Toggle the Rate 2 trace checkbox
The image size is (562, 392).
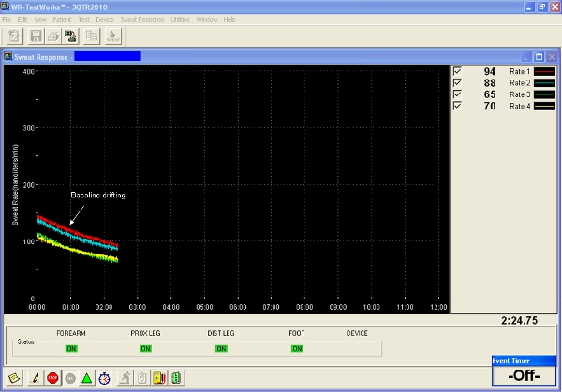tap(457, 82)
